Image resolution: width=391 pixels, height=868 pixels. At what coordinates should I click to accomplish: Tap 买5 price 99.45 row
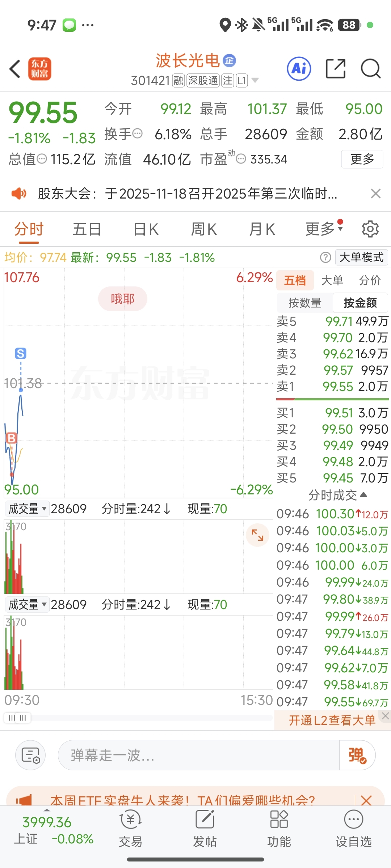click(x=332, y=478)
